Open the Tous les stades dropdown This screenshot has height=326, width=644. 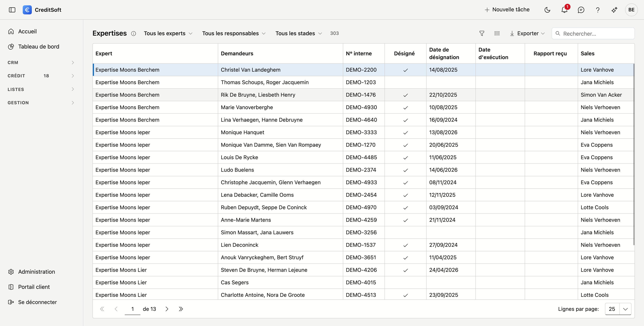(x=299, y=33)
